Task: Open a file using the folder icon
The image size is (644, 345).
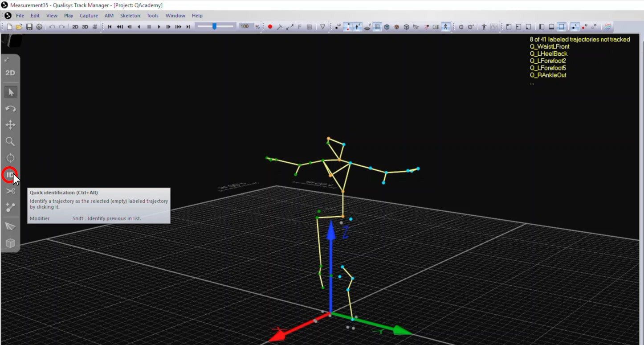Action: coord(19,27)
